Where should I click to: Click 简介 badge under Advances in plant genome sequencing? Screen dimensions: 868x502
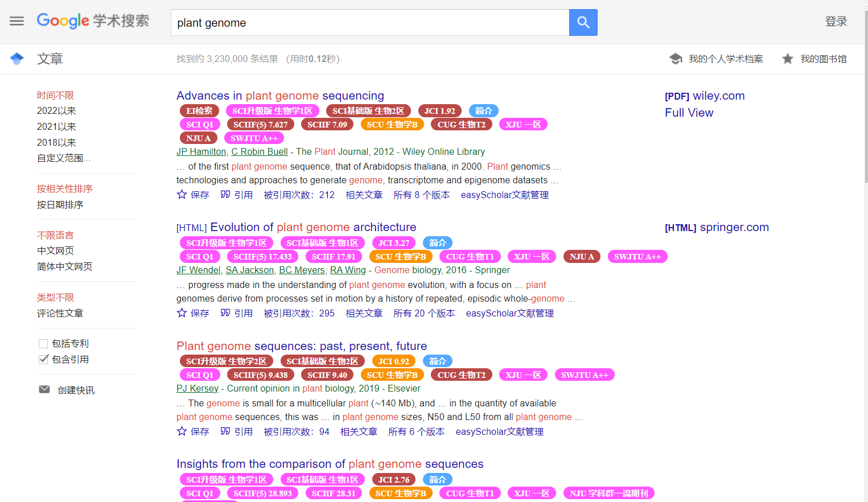pos(483,110)
